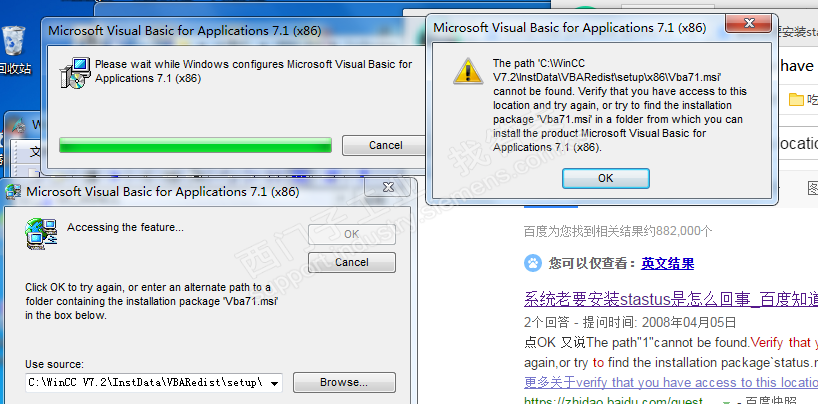This screenshot has height=404, width=818.
Task: Close the path error message dialog
Action: coord(749,23)
